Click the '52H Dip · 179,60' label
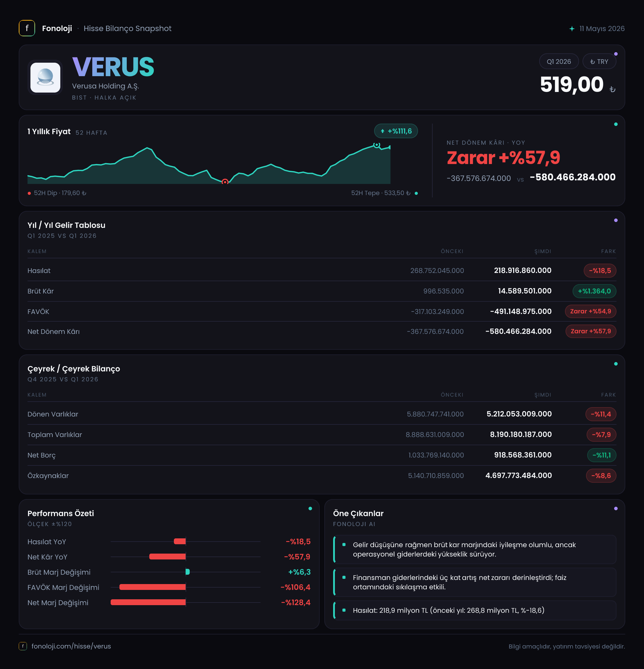The image size is (644, 669). click(x=60, y=193)
